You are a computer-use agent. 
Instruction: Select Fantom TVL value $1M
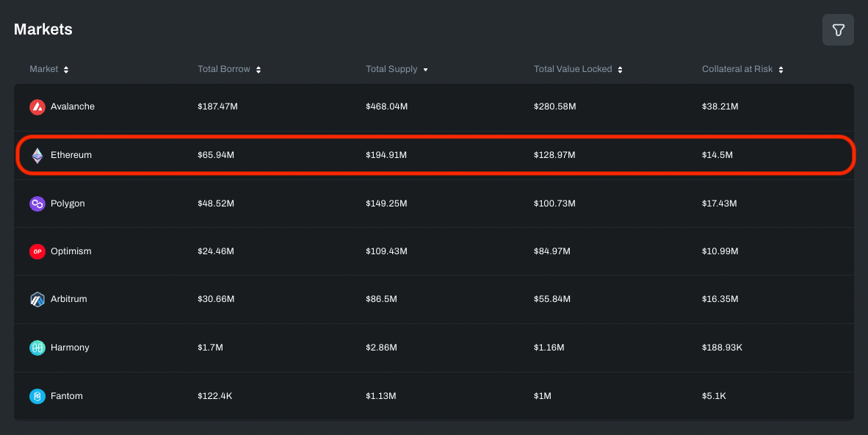[x=543, y=395]
